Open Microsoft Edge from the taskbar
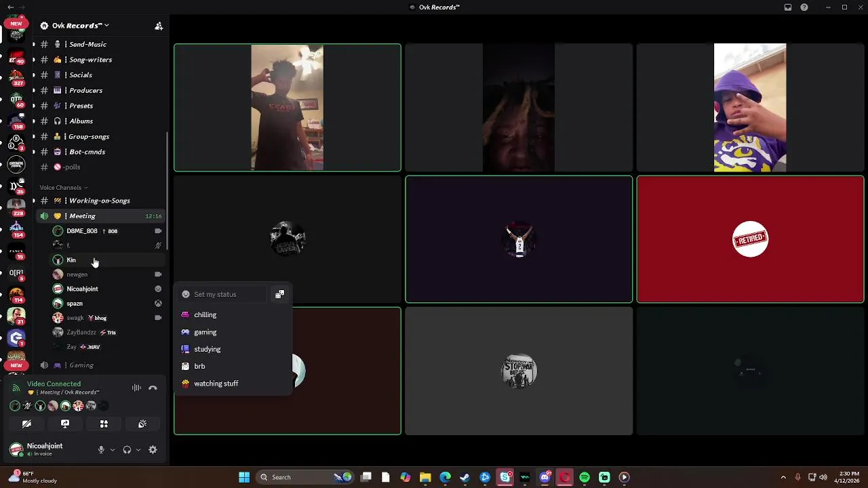 pos(445,477)
